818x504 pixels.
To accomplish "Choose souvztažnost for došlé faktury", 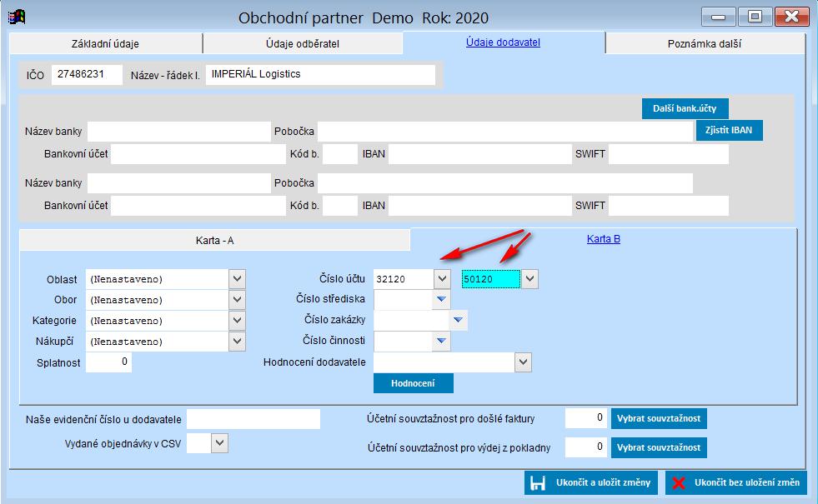I will point(659,418).
